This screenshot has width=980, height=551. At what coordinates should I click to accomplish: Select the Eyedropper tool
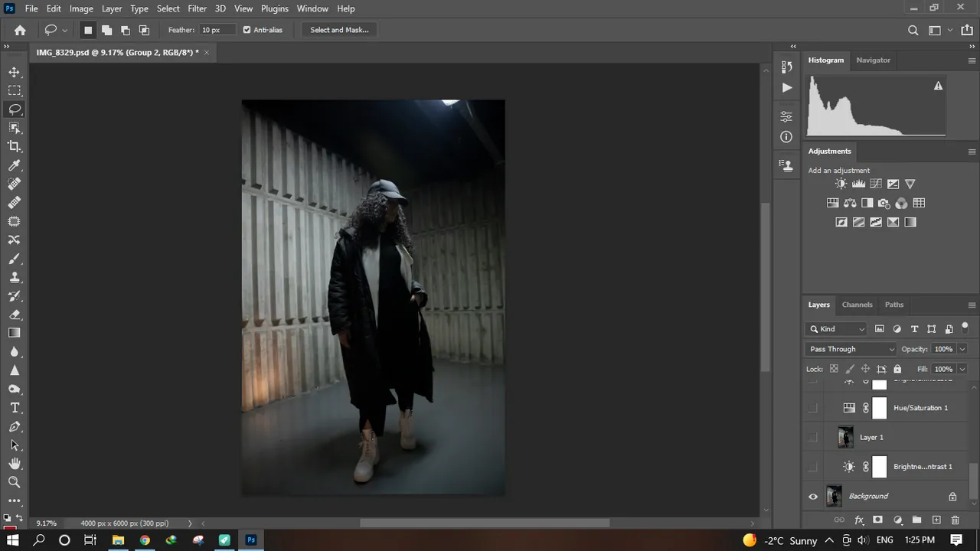coord(15,165)
